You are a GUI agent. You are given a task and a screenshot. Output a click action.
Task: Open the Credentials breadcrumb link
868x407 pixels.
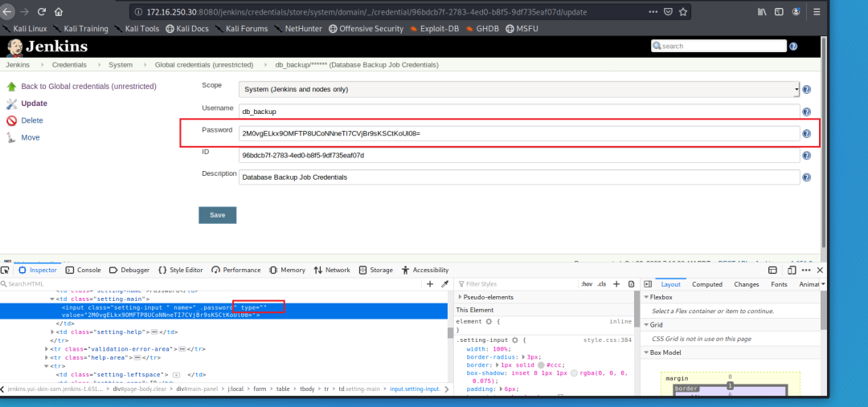(69, 65)
